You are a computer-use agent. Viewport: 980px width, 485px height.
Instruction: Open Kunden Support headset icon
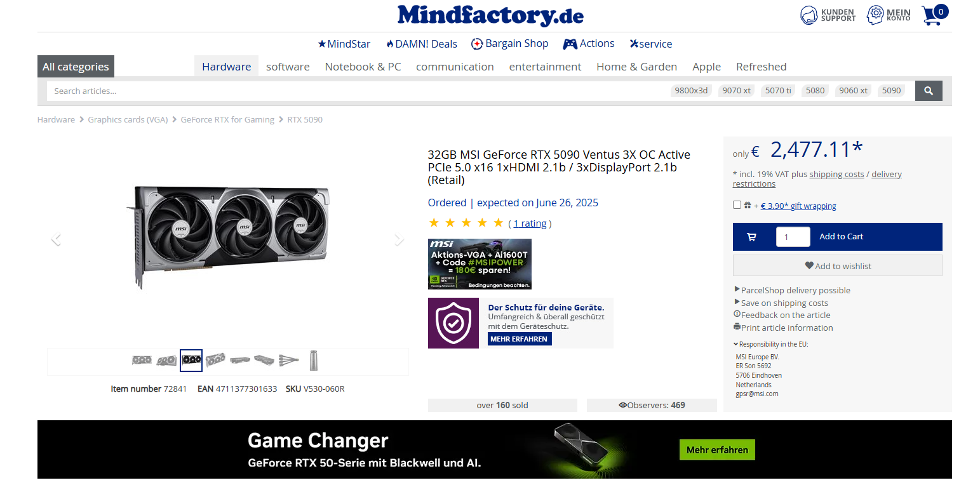click(809, 15)
